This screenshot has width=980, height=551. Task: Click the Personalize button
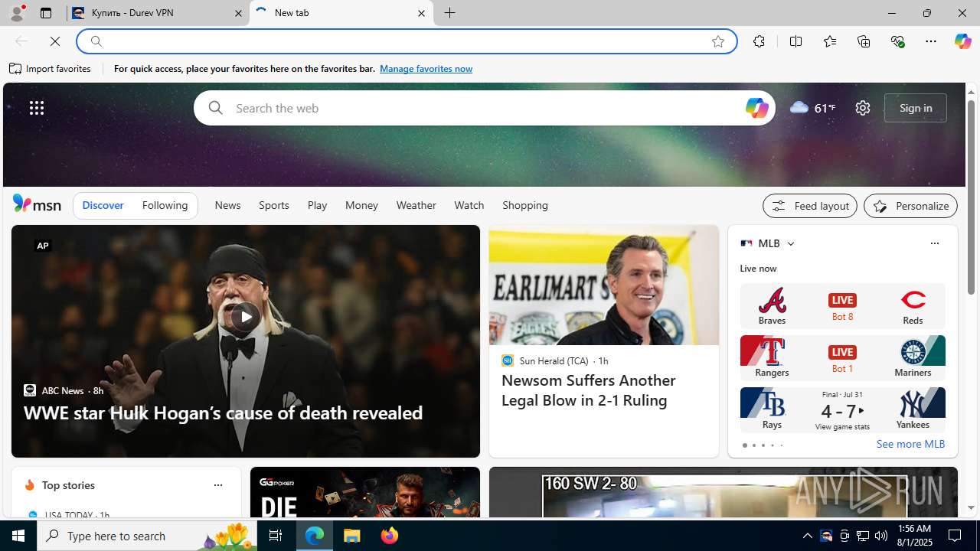[x=910, y=206]
